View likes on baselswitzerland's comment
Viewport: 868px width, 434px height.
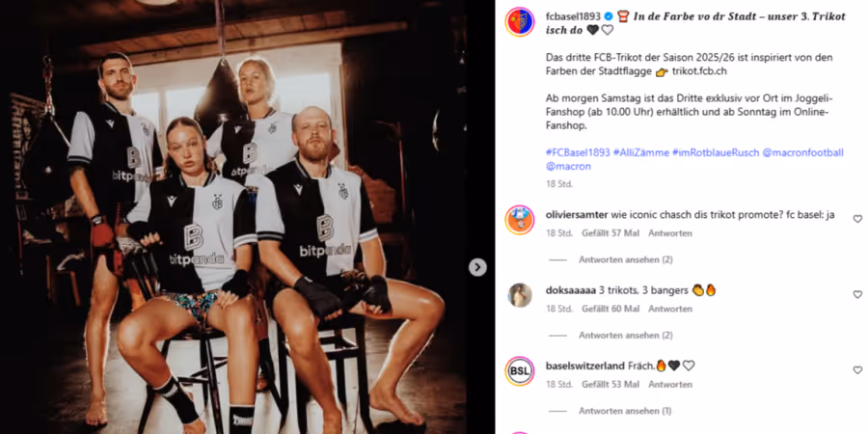tap(610, 384)
